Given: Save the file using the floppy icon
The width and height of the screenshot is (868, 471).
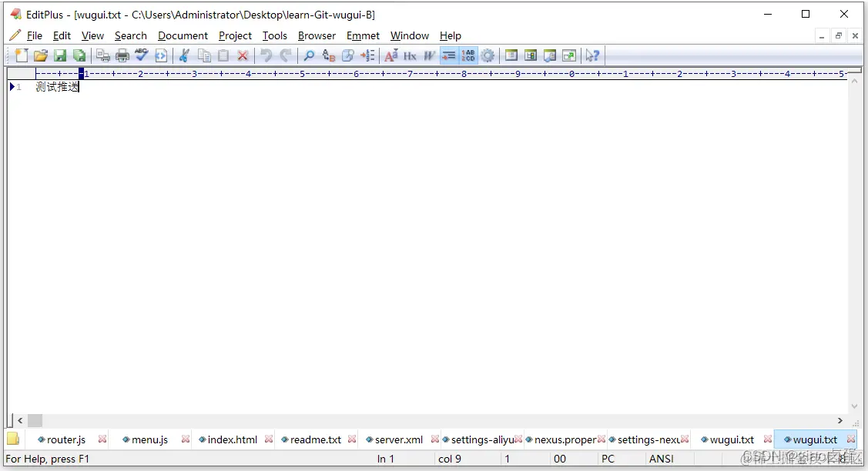Looking at the screenshot, I should click(60, 55).
